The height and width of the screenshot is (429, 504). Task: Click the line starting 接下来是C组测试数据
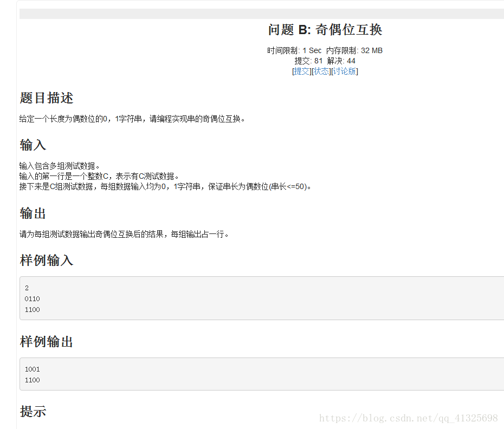(x=165, y=187)
